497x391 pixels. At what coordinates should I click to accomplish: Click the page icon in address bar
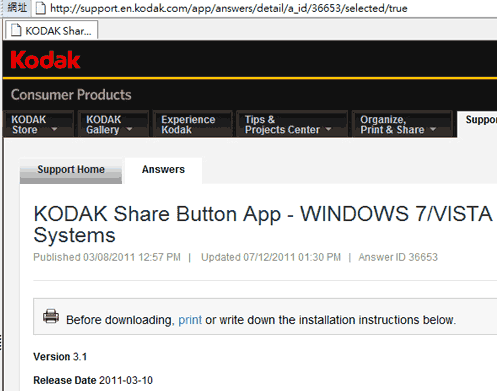pos(41,8)
